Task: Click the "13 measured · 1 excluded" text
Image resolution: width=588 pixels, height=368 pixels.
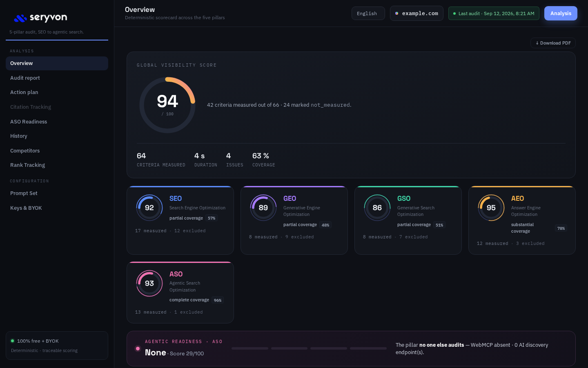Action: coord(169,312)
